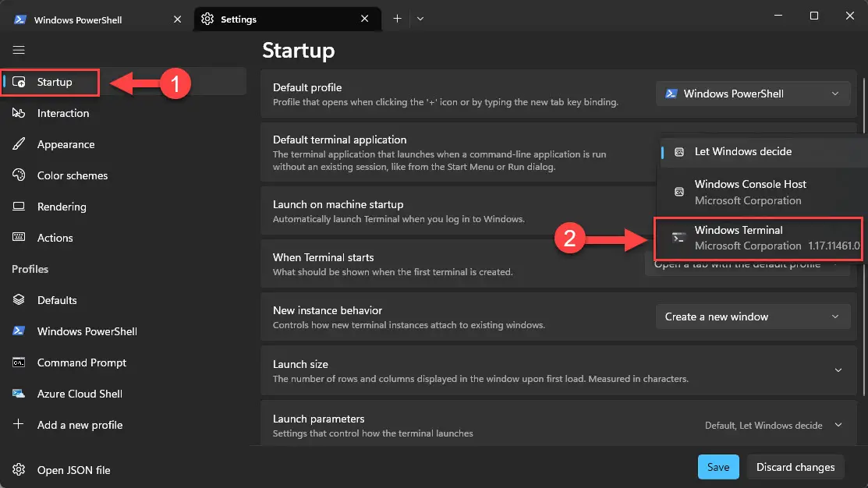Open the new tab profiles dropdown chevron
868x488 pixels.
420,19
